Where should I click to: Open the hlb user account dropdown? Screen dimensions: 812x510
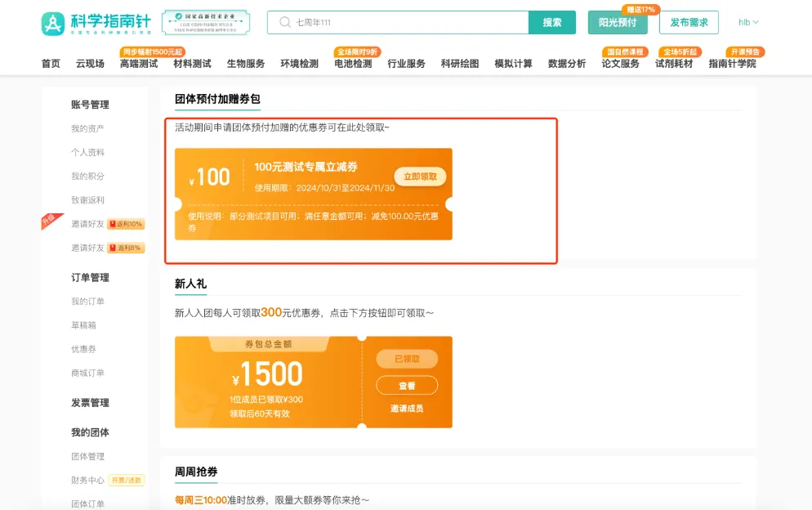tap(748, 23)
